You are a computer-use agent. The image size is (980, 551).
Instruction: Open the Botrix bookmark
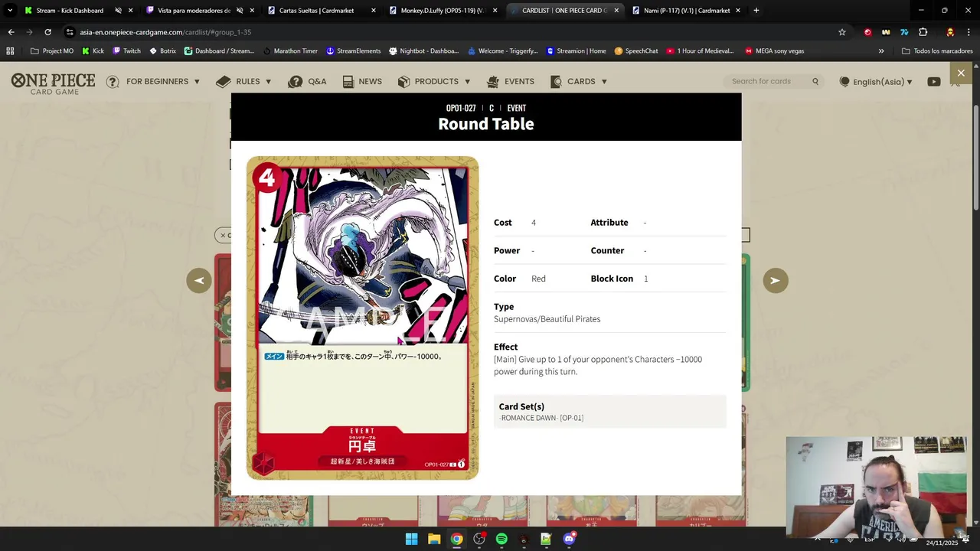[163, 51]
